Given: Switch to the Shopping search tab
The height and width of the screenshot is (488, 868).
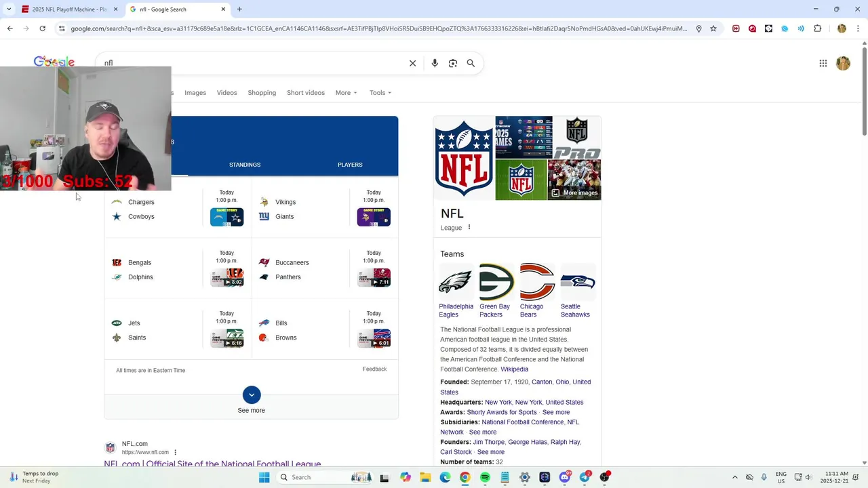Looking at the screenshot, I should (x=262, y=93).
